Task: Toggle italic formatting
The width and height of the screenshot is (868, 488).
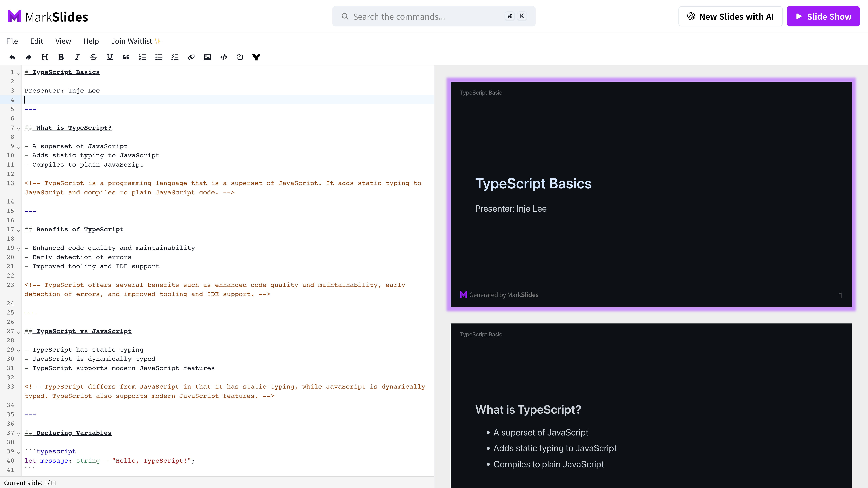Action: click(77, 57)
